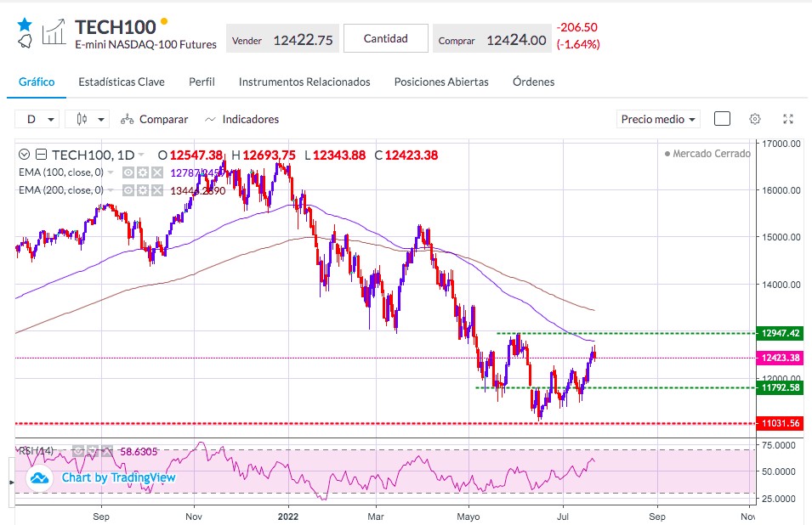Open the candlestick chart type dropdown
The width and height of the screenshot is (812, 525).
(88, 120)
